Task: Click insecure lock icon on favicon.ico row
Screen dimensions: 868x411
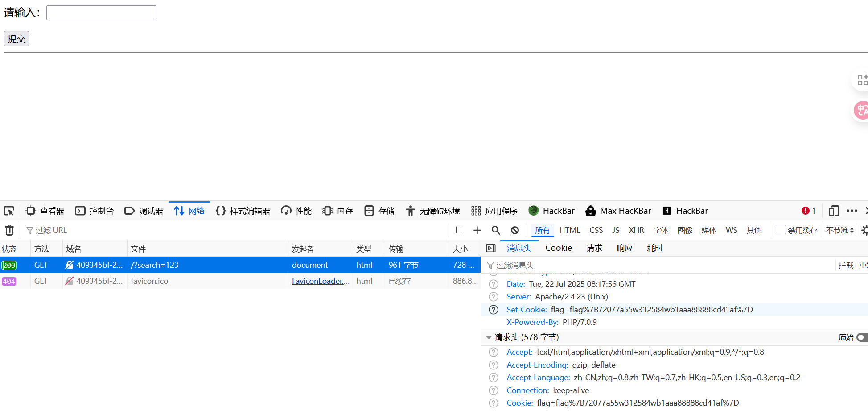Action: [69, 281]
